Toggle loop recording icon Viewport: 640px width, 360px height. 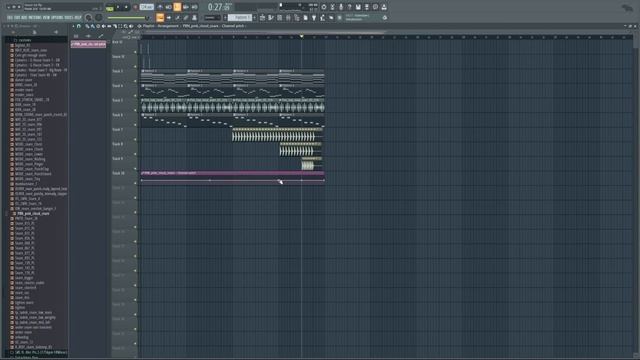(x=194, y=7)
